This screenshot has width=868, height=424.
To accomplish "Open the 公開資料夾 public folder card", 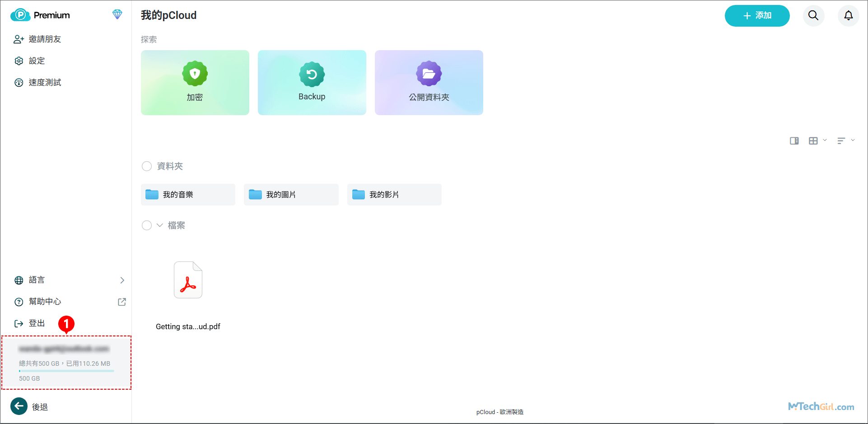I will click(429, 83).
